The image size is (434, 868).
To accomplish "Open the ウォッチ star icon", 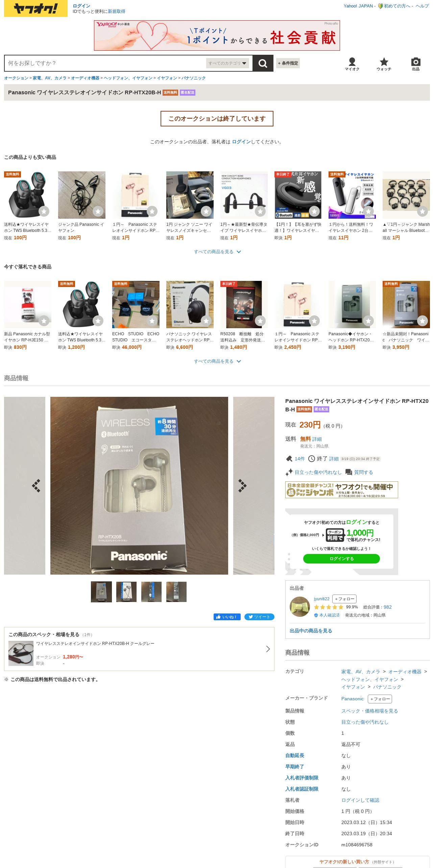I will [384, 64].
